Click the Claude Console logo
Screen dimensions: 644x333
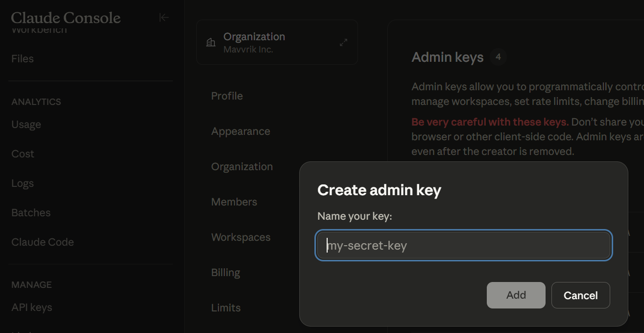[x=66, y=18]
